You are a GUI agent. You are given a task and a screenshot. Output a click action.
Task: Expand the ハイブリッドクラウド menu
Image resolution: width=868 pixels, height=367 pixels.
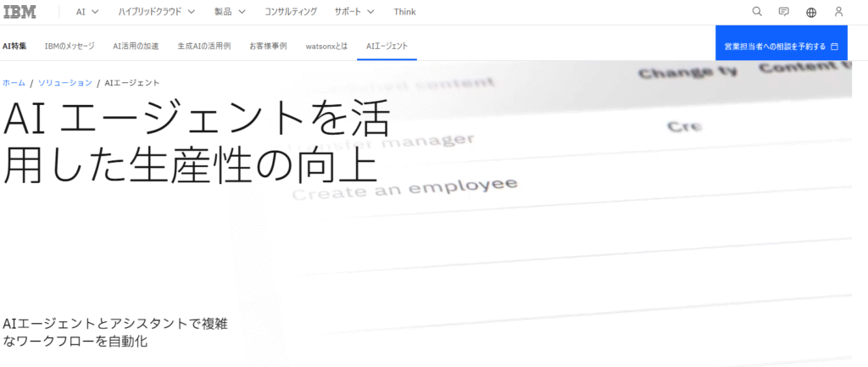point(157,12)
